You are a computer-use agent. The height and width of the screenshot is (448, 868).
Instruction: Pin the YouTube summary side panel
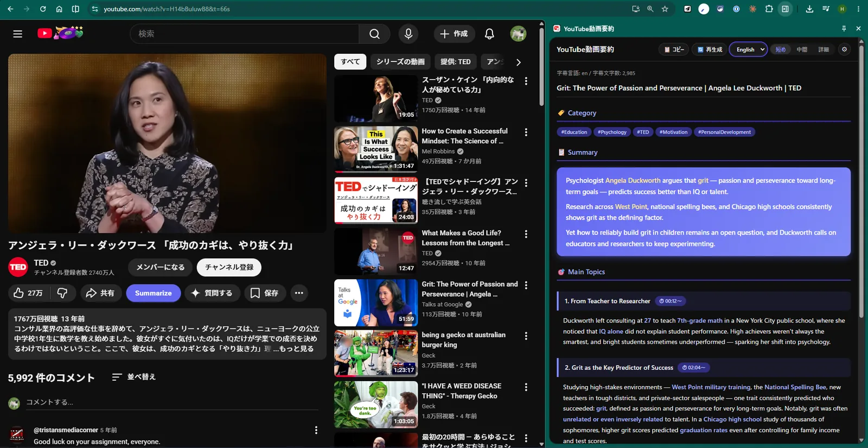coord(844,28)
